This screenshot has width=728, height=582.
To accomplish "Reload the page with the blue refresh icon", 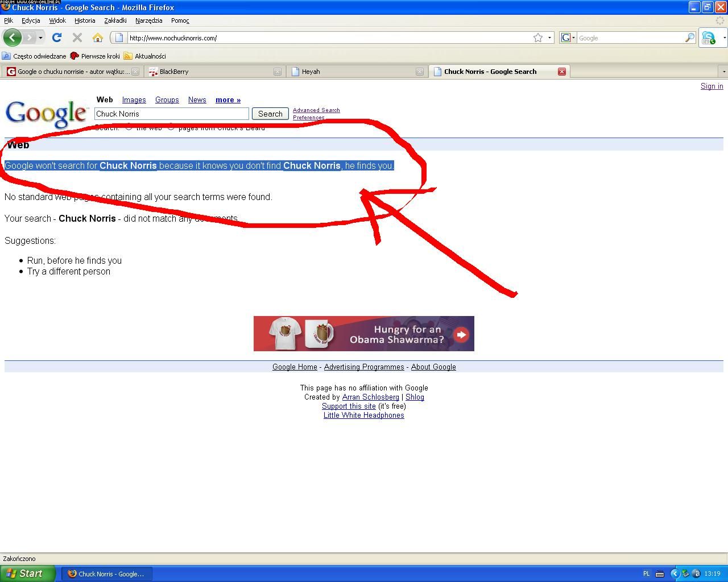I will click(56, 38).
